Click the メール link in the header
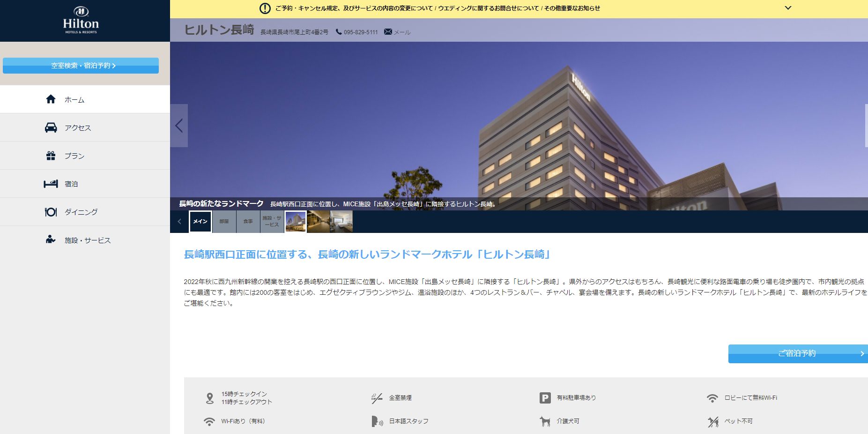The width and height of the screenshot is (868, 434). tap(402, 32)
